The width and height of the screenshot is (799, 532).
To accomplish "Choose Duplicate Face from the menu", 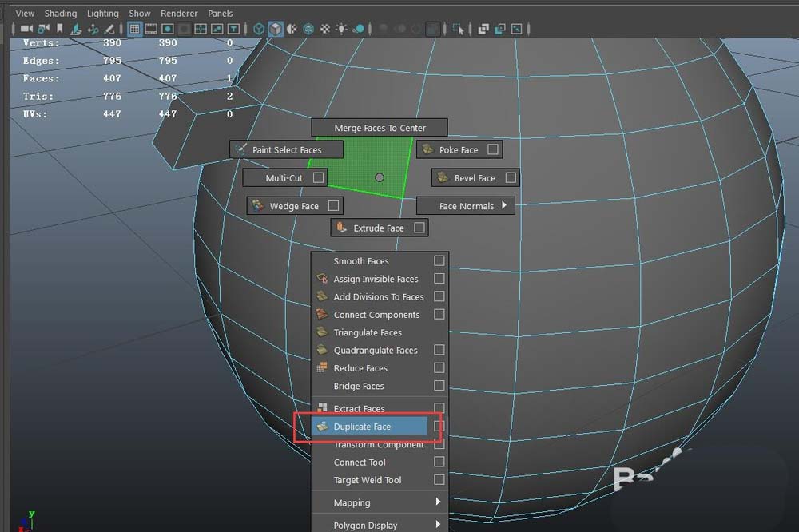I will pos(369,426).
